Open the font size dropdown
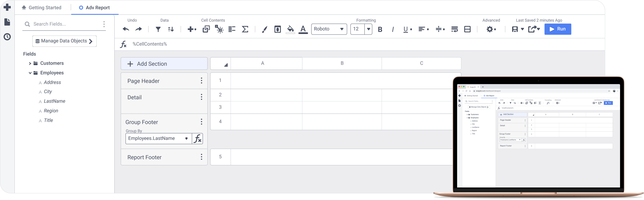 pyautogui.click(x=368, y=29)
